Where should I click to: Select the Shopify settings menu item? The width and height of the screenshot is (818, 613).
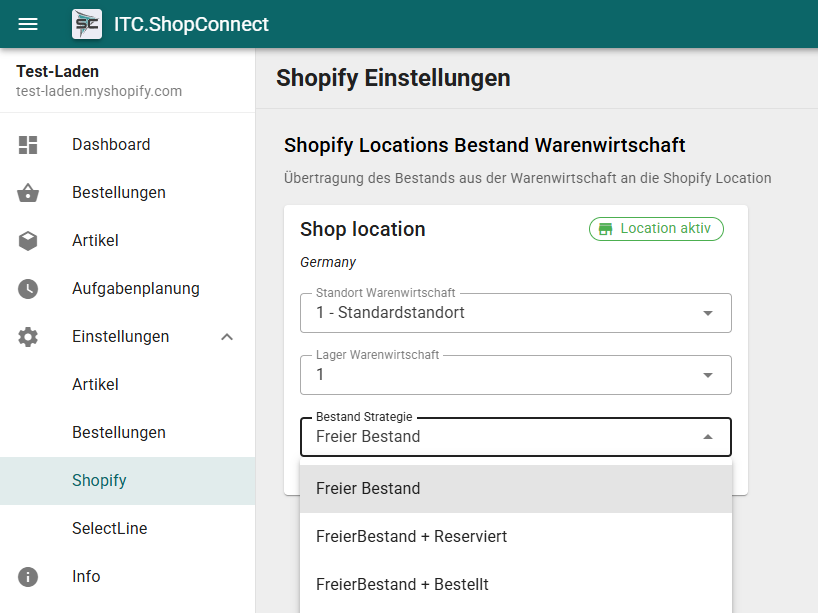pyautogui.click(x=99, y=480)
